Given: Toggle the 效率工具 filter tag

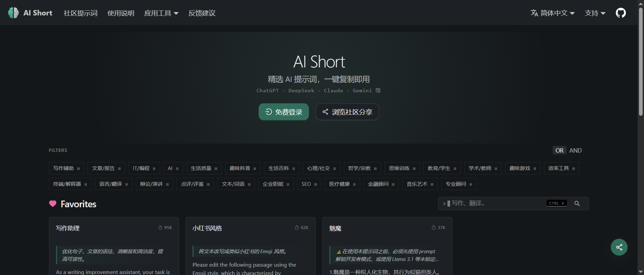Looking at the screenshot, I should click(x=561, y=168).
